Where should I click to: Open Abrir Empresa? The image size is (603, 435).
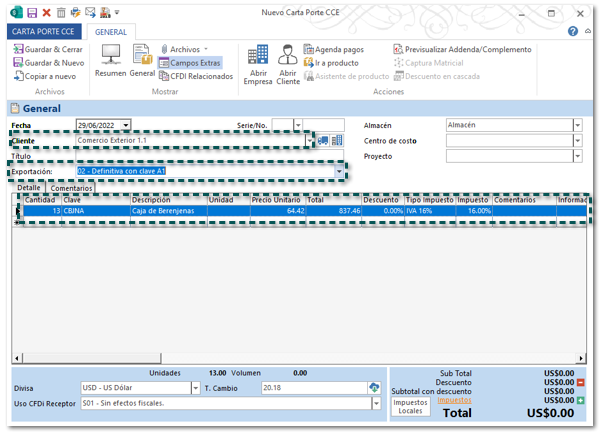coord(257,64)
